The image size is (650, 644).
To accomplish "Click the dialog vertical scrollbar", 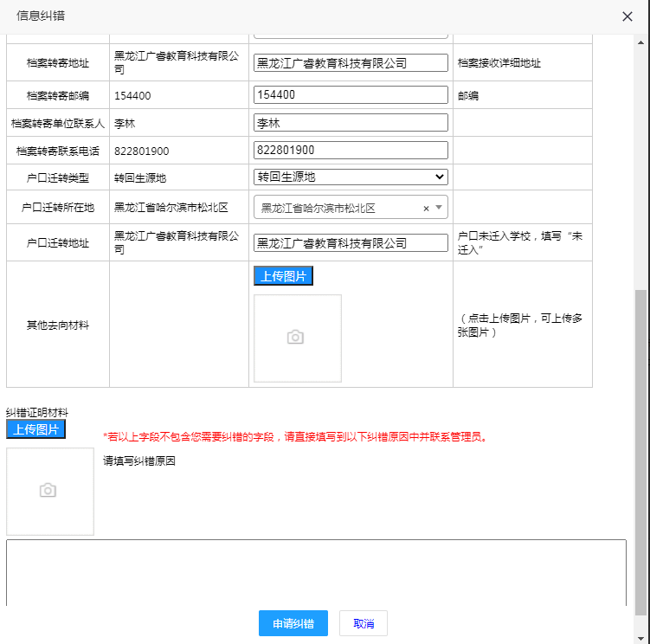I will (x=640, y=433).
